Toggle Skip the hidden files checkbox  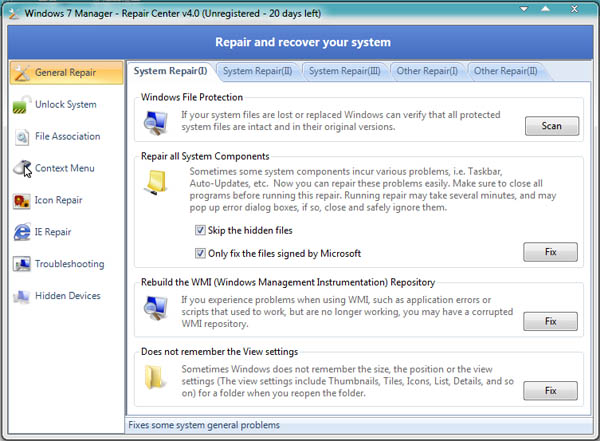coord(200,230)
